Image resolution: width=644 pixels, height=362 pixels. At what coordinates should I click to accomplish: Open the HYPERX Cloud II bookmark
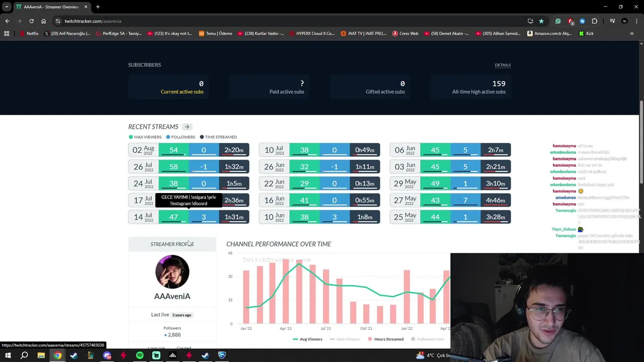[311, 34]
